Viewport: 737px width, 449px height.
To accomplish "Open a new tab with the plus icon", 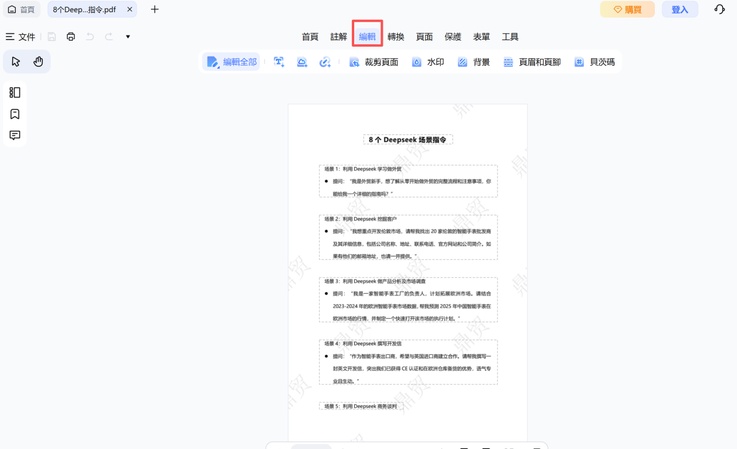I will pos(155,9).
